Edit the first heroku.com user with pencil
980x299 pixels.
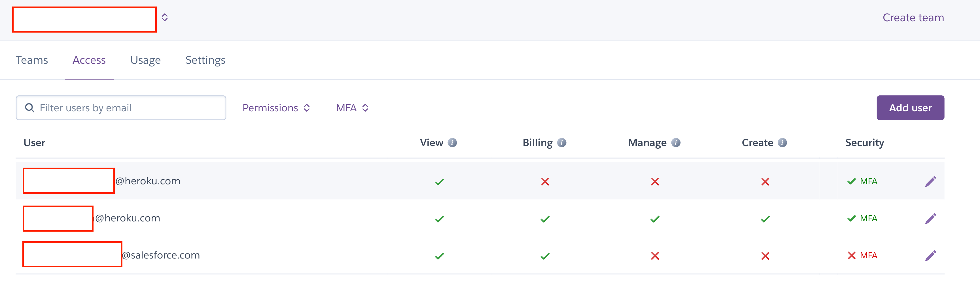930,181
